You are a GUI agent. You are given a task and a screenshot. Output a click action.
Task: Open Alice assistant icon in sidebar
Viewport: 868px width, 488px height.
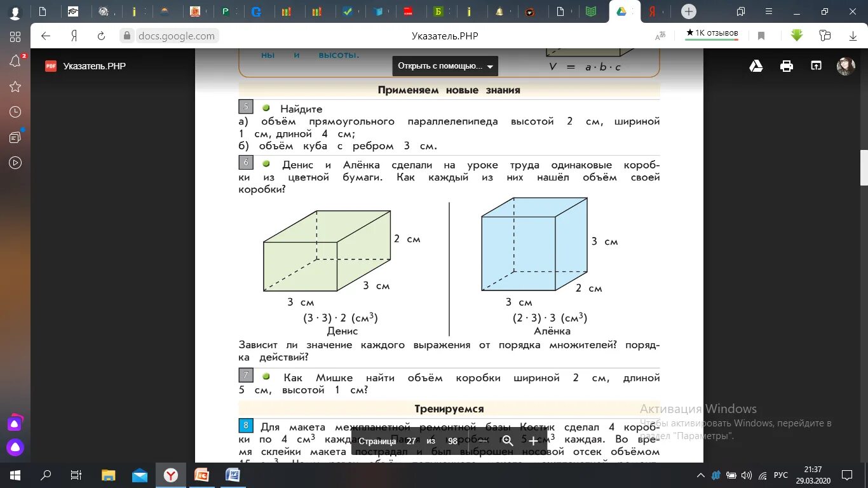coord(15,448)
